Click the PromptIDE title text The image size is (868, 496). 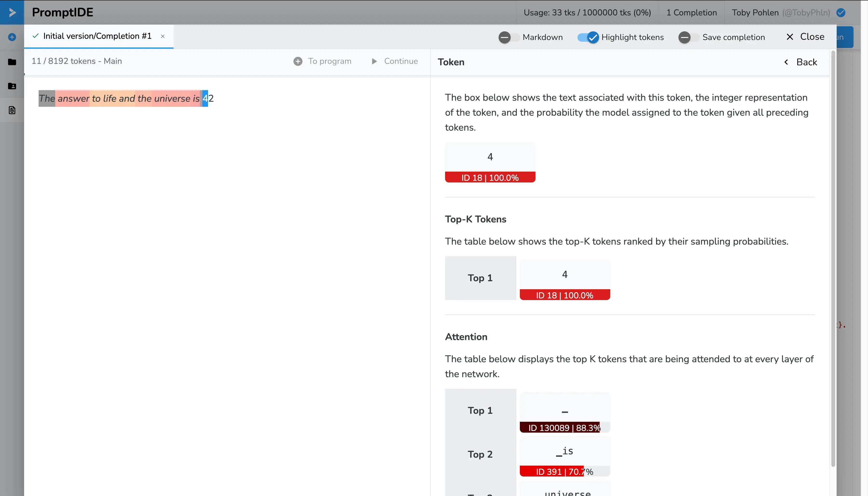(62, 12)
